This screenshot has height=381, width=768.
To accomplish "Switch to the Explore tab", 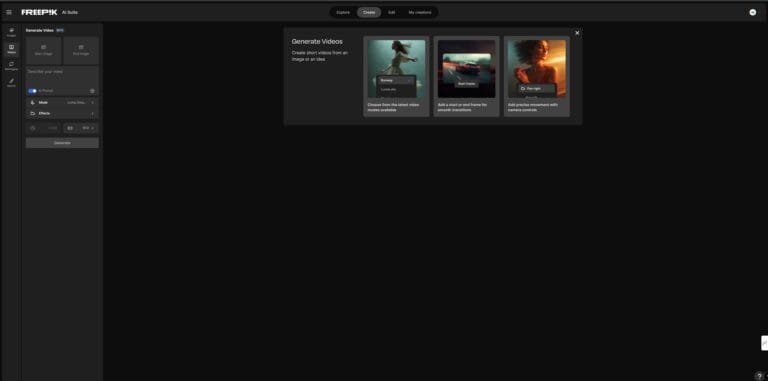I will (343, 12).
